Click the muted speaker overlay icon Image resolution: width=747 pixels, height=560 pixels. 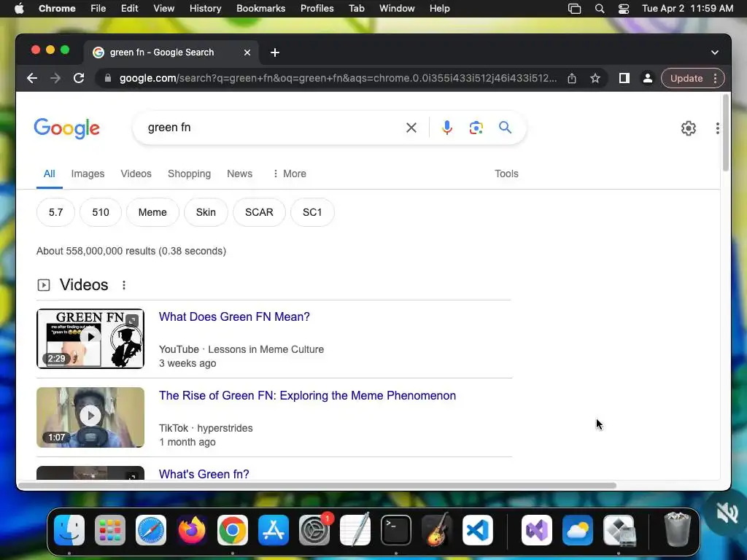(x=727, y=513)
